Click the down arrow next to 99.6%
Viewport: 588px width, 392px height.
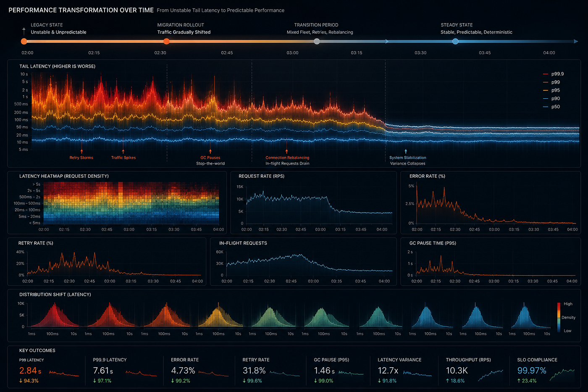click(x=244, y=381)
